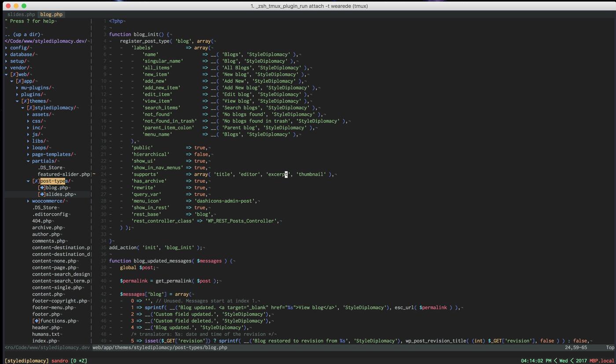Toggle the [✗] checkbox next to post-types/
This screenshot has width=616, height=364.
tap(37, 181)
